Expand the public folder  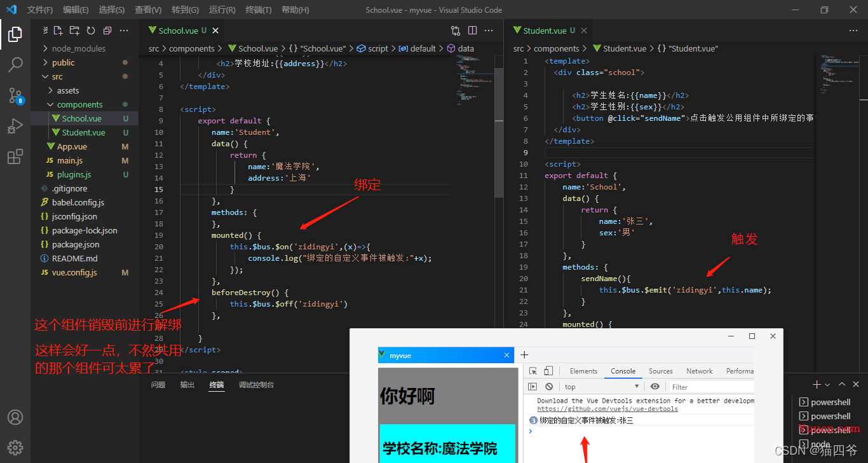click(64, 62)
